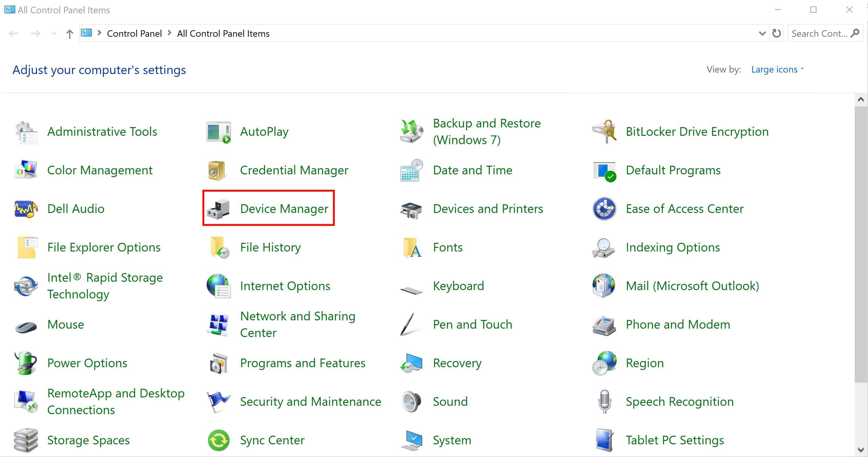Viewport: 868px width, 457px height.
Task: Select Control Panel in the breadcrumb path
Action: pos(135,33)
